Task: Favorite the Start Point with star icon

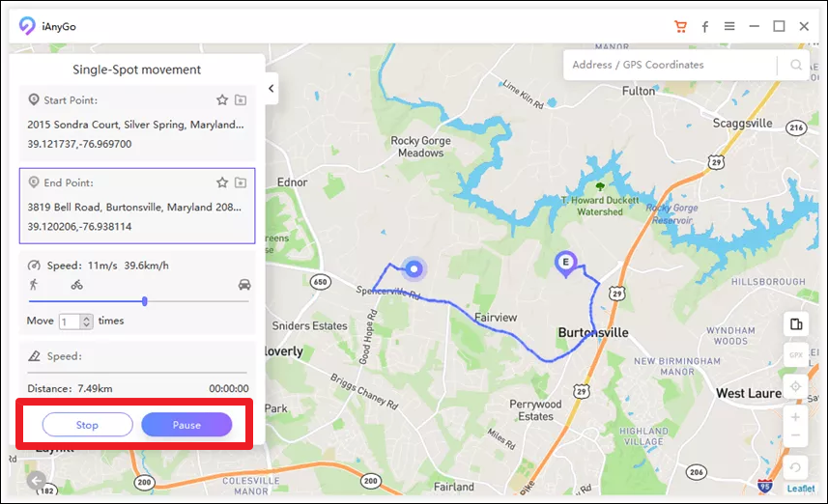Action: (222, 99)
